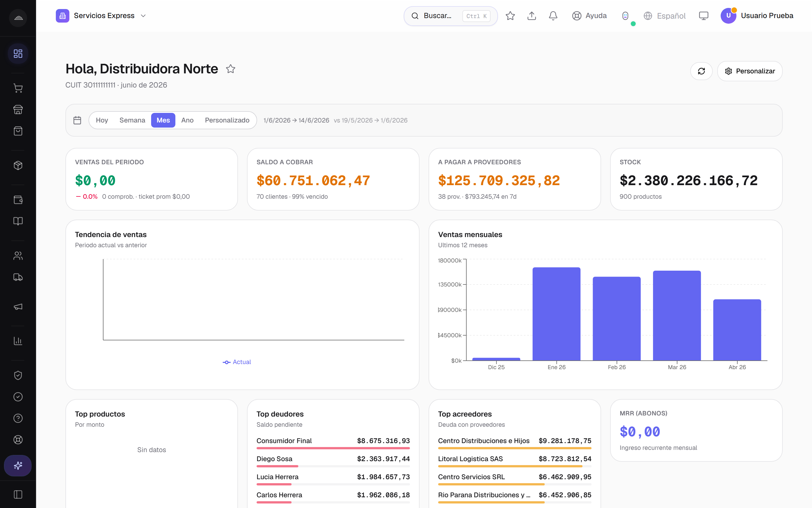Toggle the Actual series in chart legend
Image resolution: width=812 pixels, height=508 pixels.
[x=237, y=362]
